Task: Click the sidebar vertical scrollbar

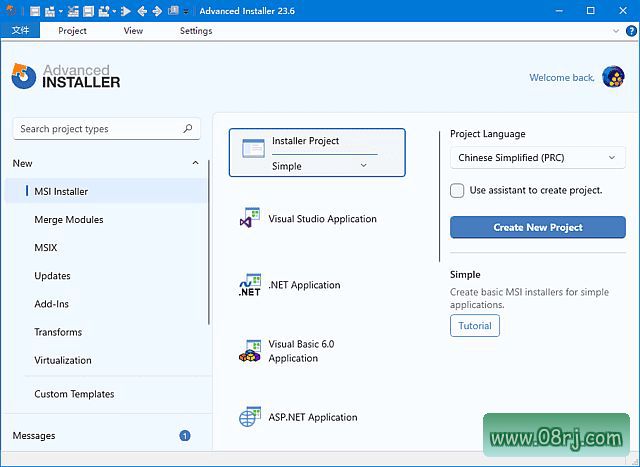Action: click(209, 242)
